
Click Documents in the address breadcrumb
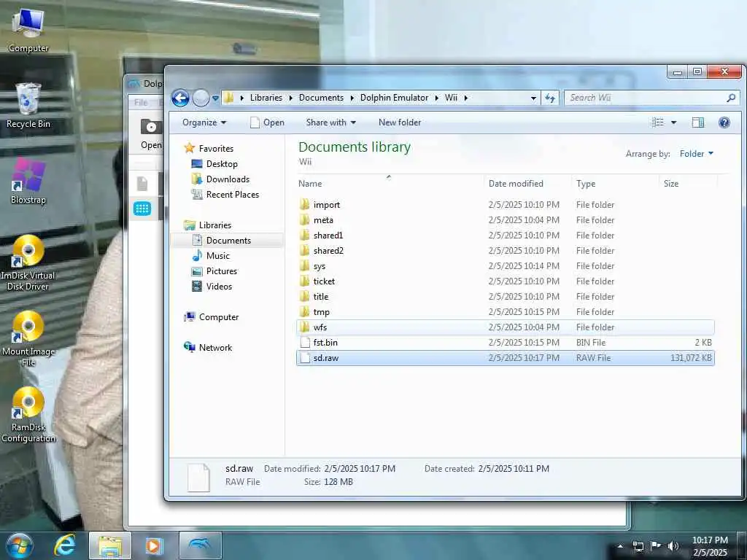321,98
